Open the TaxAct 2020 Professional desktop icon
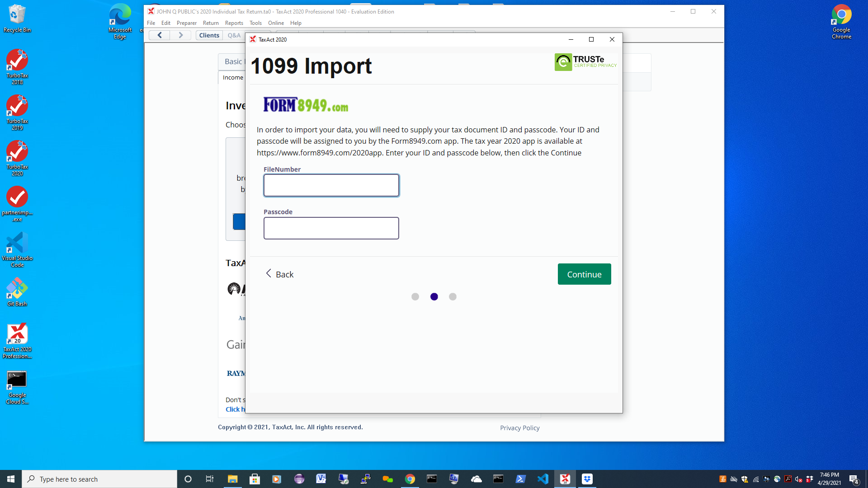Viewport: 868px width, 488px height. pos(17,341)
